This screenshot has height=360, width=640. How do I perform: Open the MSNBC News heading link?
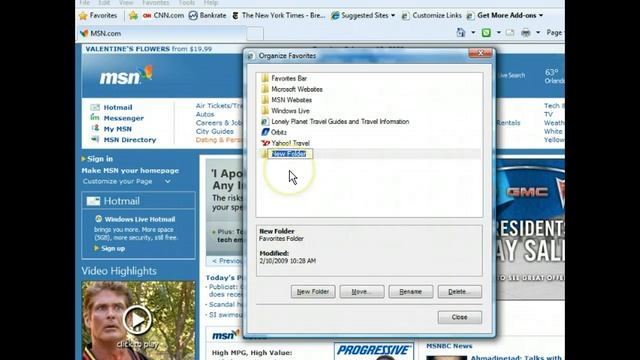tap(449, 346)
